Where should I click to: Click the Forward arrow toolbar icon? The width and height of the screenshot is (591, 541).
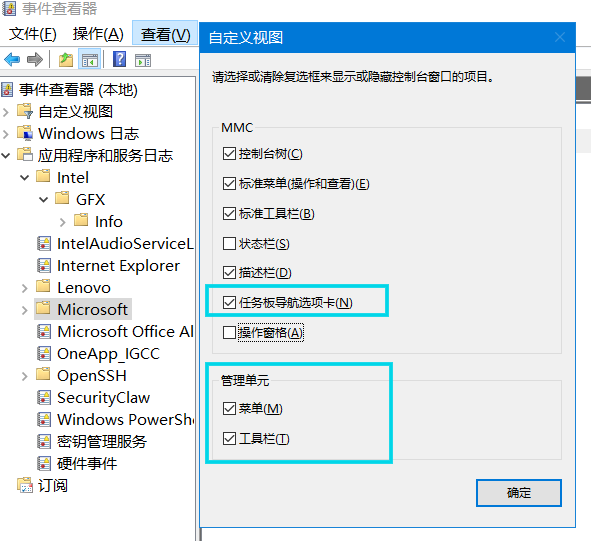[x=35, y=60]
